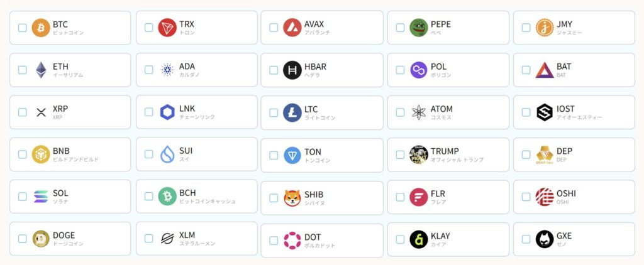
Task: Click the red TRX Tron icon
Action: tap(167, 28)
